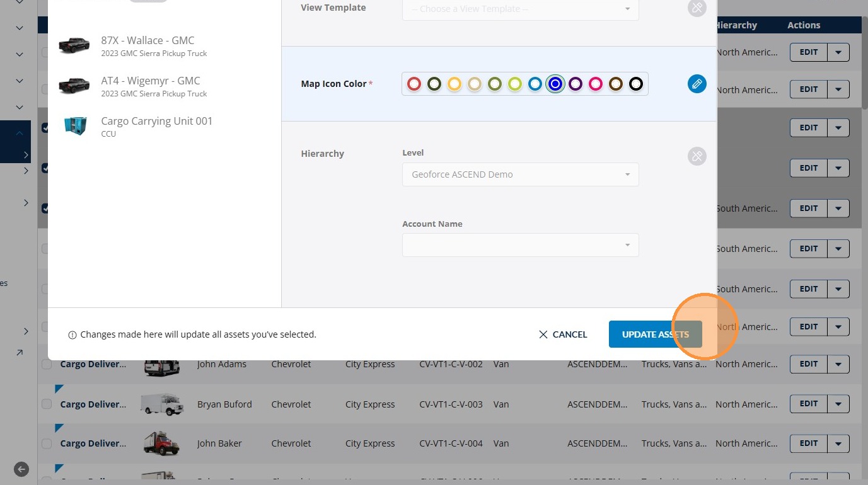Open the Level dropdown showing Geoforce ASCEND Demo
The height and width of the screenshot is (485, 868).
pyautogui.click(x=521, y=174)
